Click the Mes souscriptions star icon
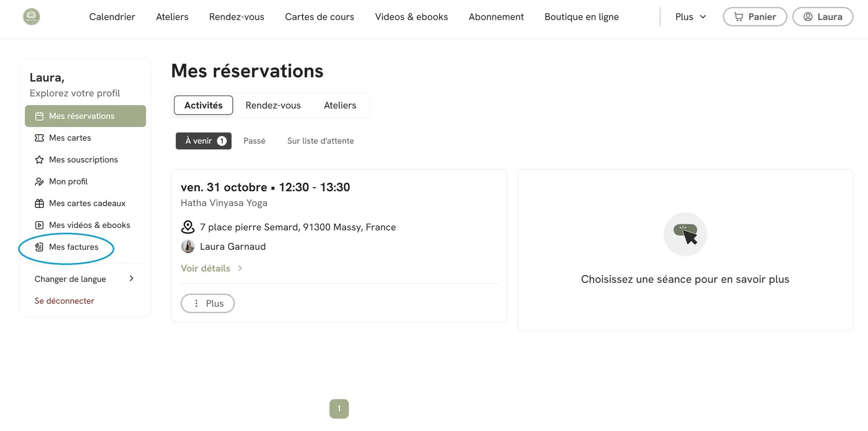868x431 pixels. click(x=39, y=160)
